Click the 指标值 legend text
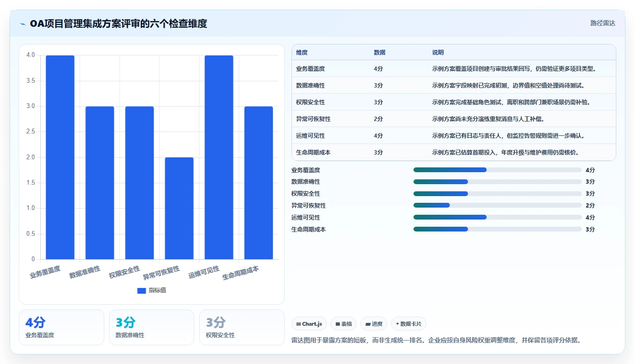Viewport: 635px width, 364px height. click(157, 290)
